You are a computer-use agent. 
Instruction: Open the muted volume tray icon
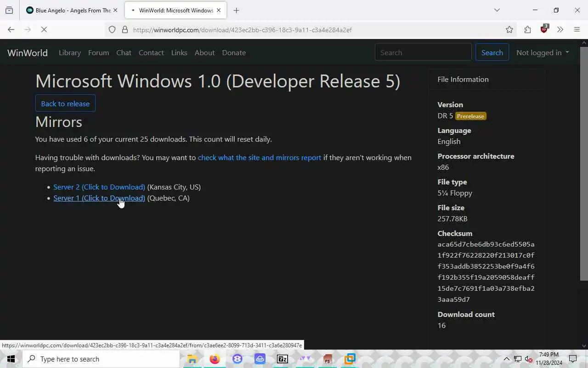coord(528,359)
